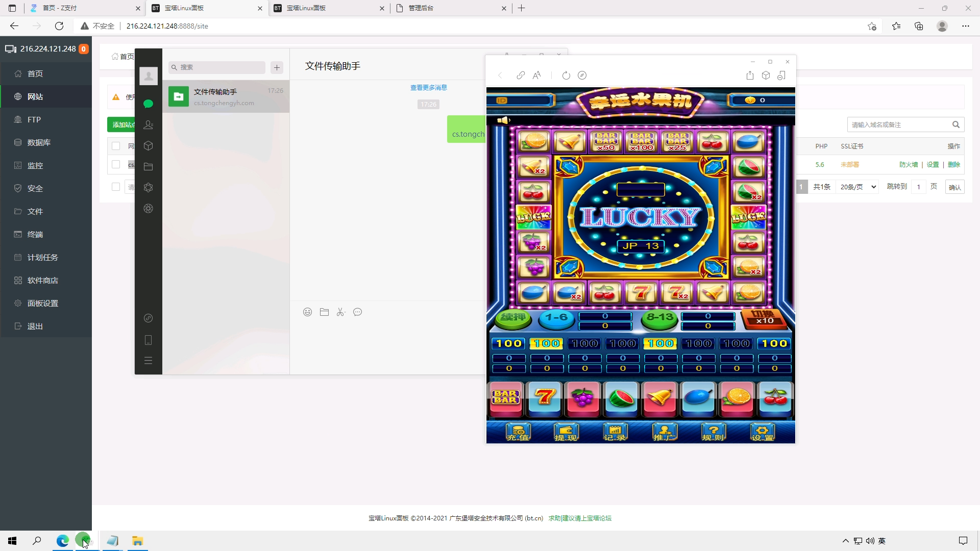The width and height of the screenshot is (980, 551).
Task: Click the plus button next to WeChat search
Action: 277,67
